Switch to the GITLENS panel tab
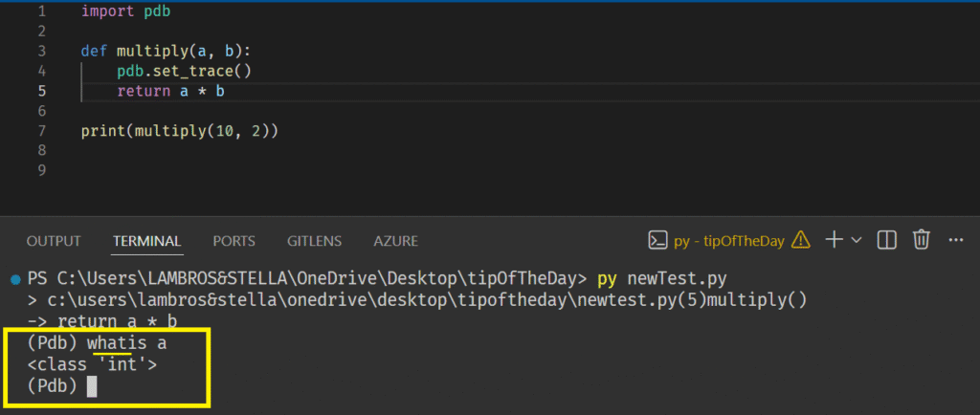The width and height of the screenshot is (980, 415). (x=317, y=241)
